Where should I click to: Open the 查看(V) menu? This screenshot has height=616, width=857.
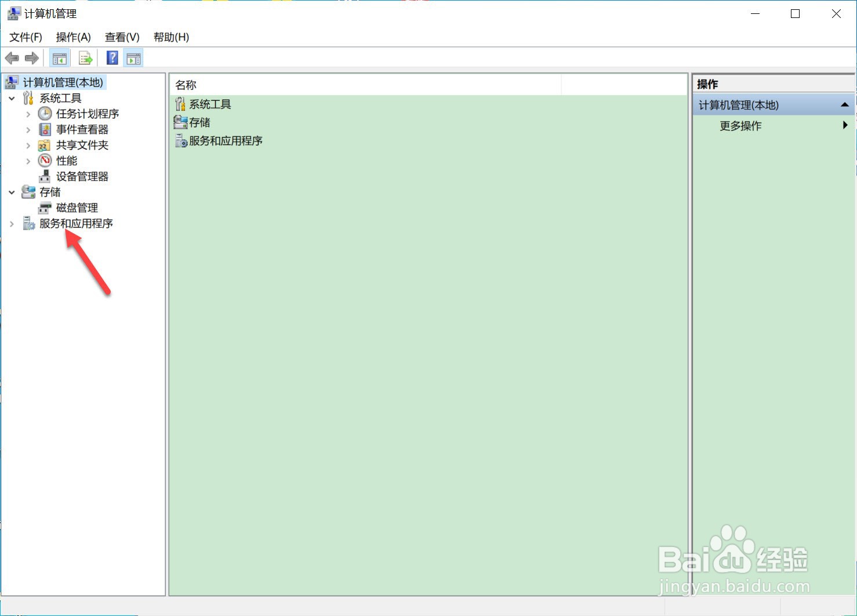click(122, 37)
